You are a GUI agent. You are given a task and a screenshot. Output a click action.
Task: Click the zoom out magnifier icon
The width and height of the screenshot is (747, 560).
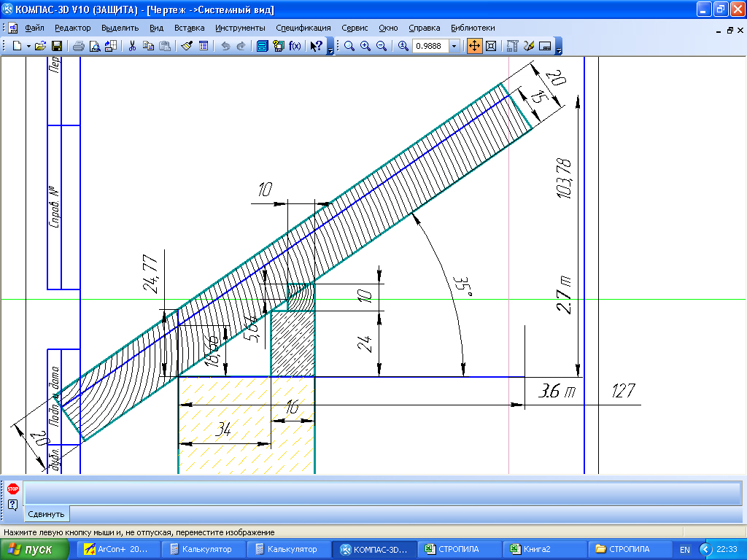coord(380,46)
